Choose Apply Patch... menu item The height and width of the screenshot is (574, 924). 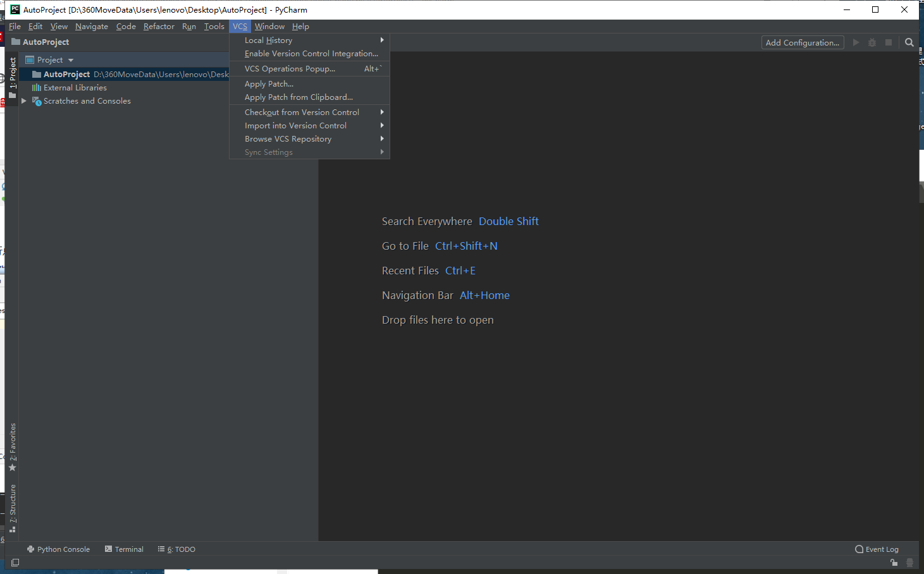pyautogui.click(x=309, y=84)
